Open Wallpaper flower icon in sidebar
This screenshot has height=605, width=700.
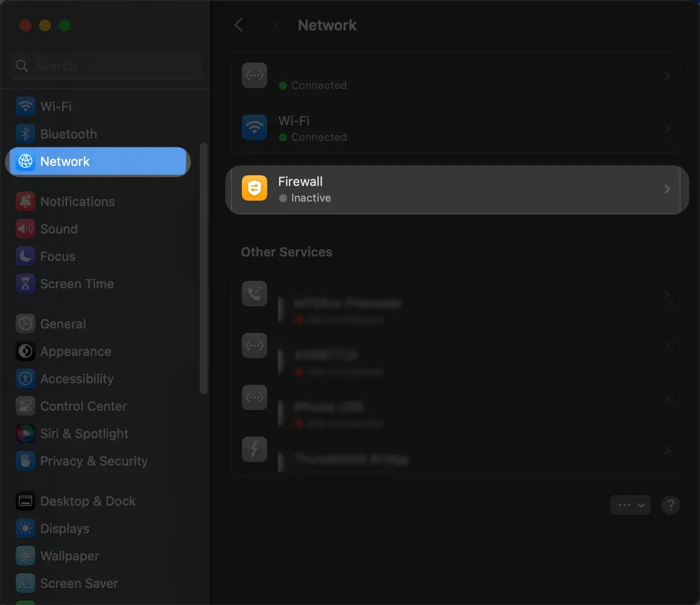point(25,556)
